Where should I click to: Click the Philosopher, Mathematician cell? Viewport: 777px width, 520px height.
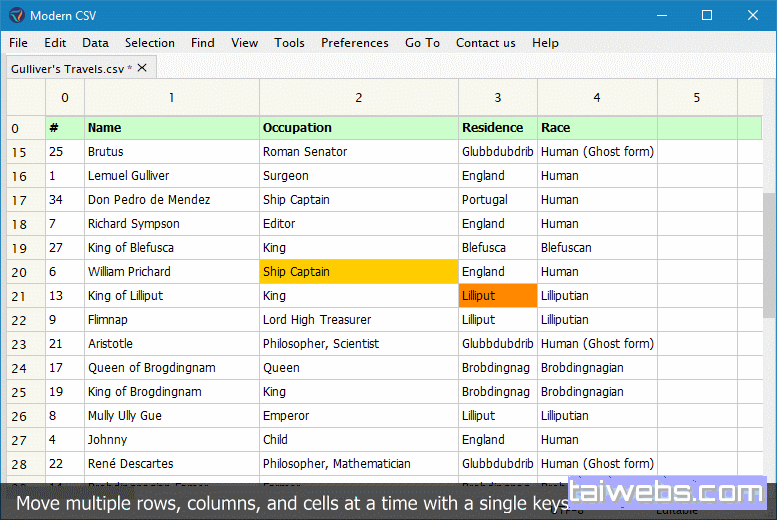(x=359, y=463)
